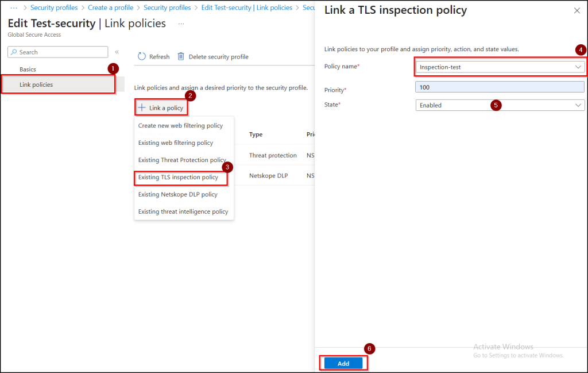Collapse the sidebar with double-chevron icon
This screenshot has width=588, height=373.
click(117, 52)
